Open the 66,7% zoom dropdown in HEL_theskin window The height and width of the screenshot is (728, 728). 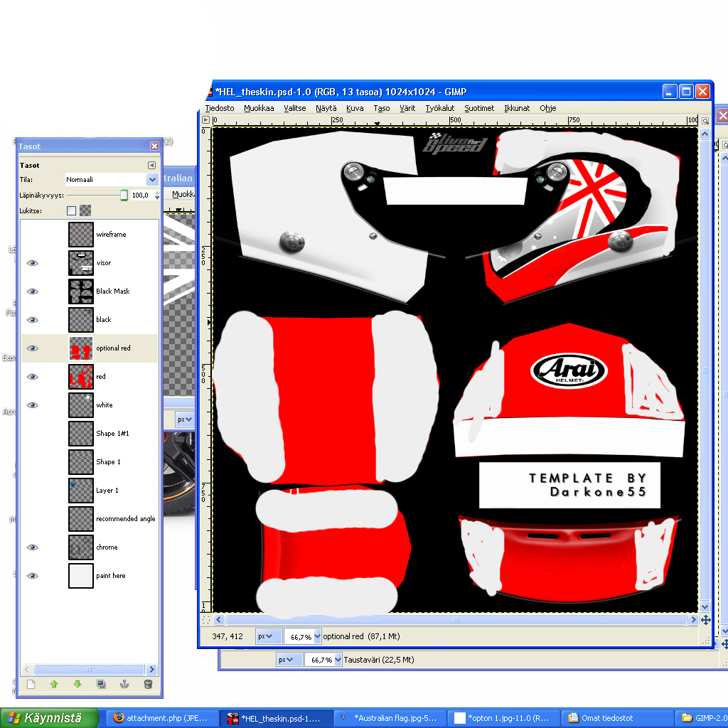[x=317, y=636]
